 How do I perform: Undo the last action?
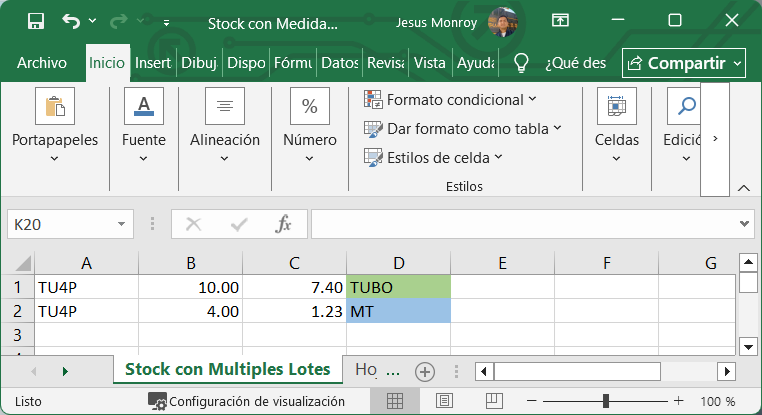coord(71,21)
